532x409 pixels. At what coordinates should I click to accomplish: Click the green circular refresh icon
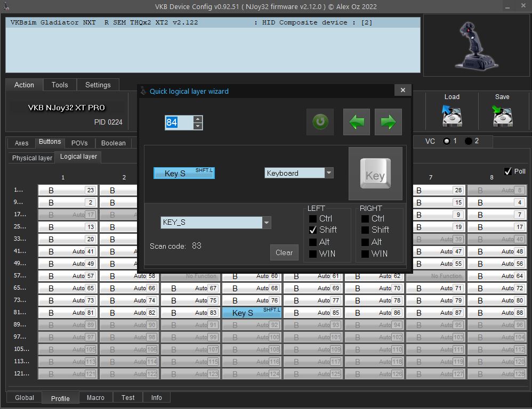pyautogui.click(x=320, y=122)
